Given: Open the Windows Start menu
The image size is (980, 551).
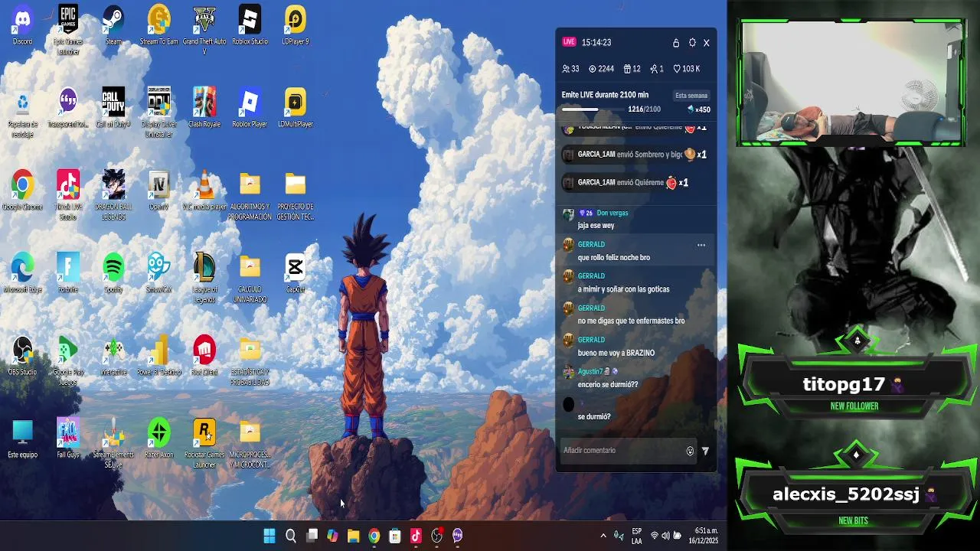Looking at the screenshot, I should point(269,536).
